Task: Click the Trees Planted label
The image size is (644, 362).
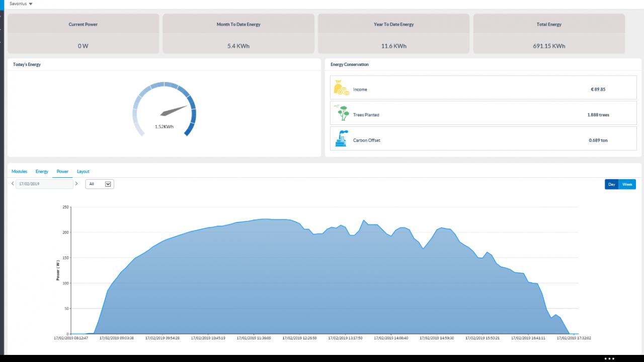Action: (366, 115)
